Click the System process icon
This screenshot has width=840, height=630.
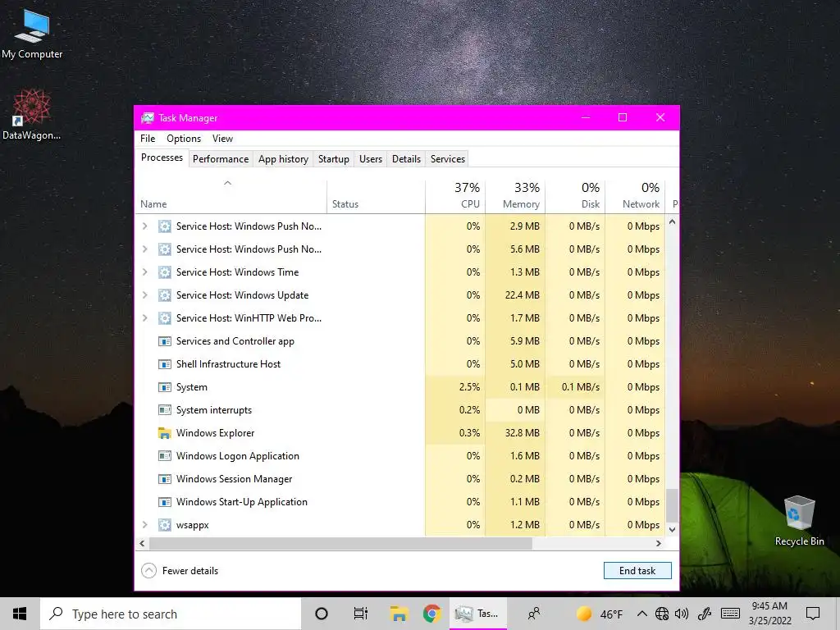[x=164, y=387]
